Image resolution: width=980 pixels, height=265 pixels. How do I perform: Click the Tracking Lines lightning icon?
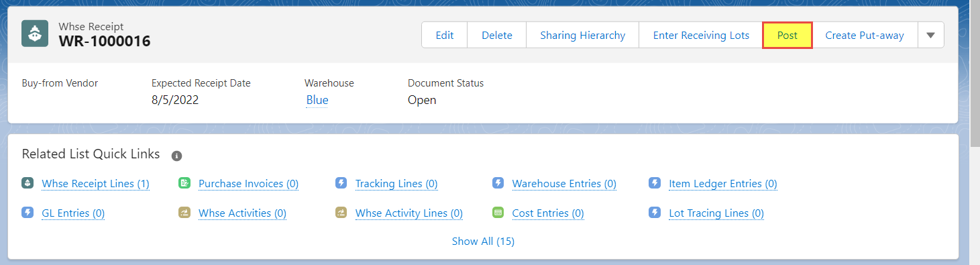(341, 183)
